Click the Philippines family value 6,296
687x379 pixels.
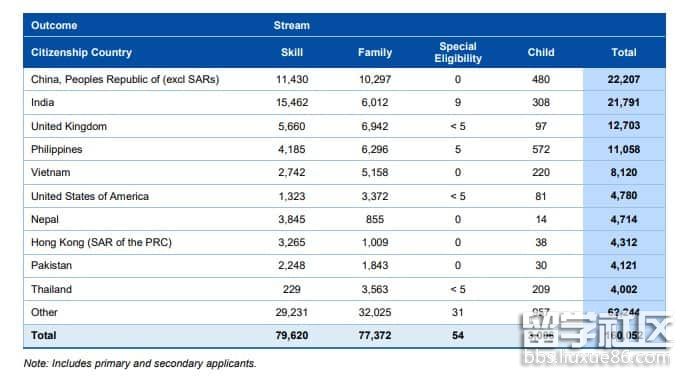point(375,149)
